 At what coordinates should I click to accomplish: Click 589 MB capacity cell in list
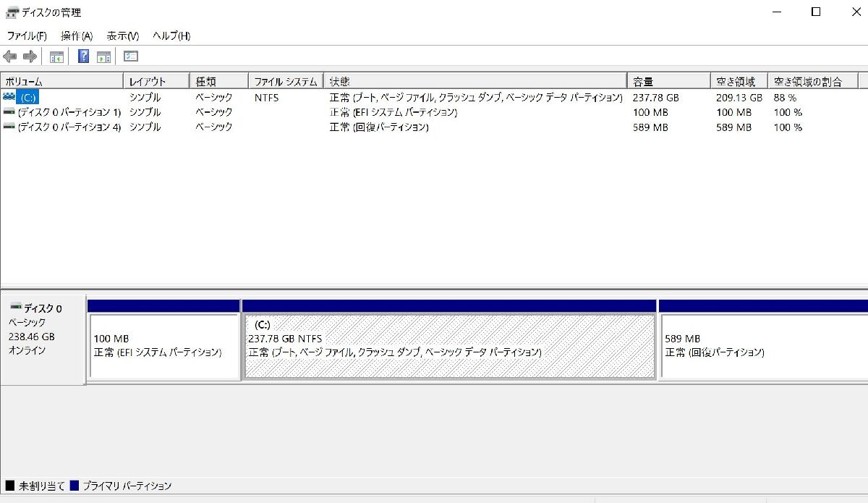tap(650, 127)
